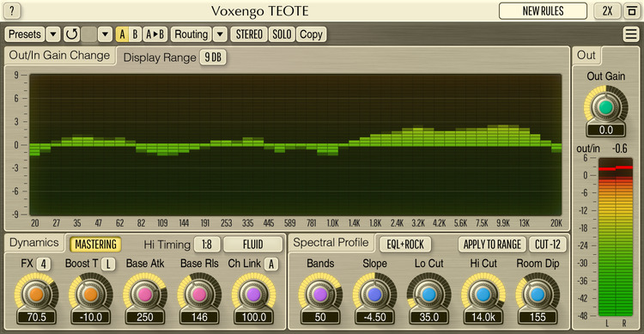The width and height of the screenshot is (644, 334).
Task: Open the Boost T L selector
Action: pyautogui.click(x=108, y=264)
